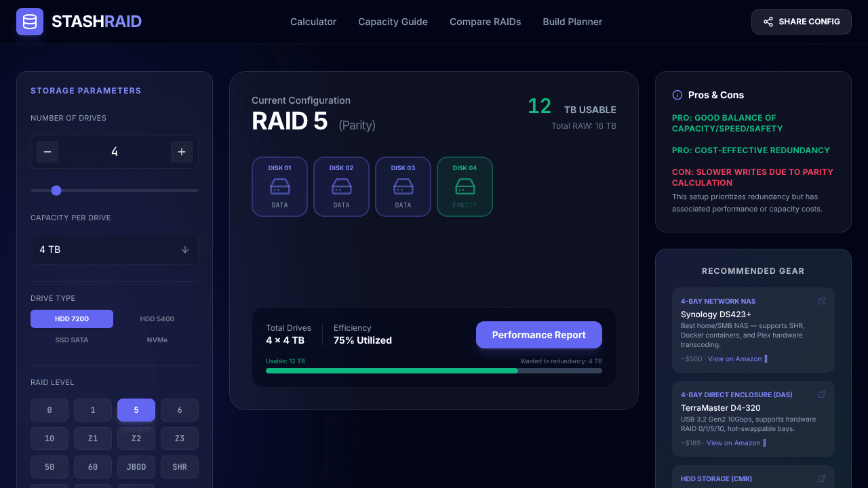Select SHR RAID level
Screen dimensions: 868x488
pyautogui.click(x=180, y=467)
